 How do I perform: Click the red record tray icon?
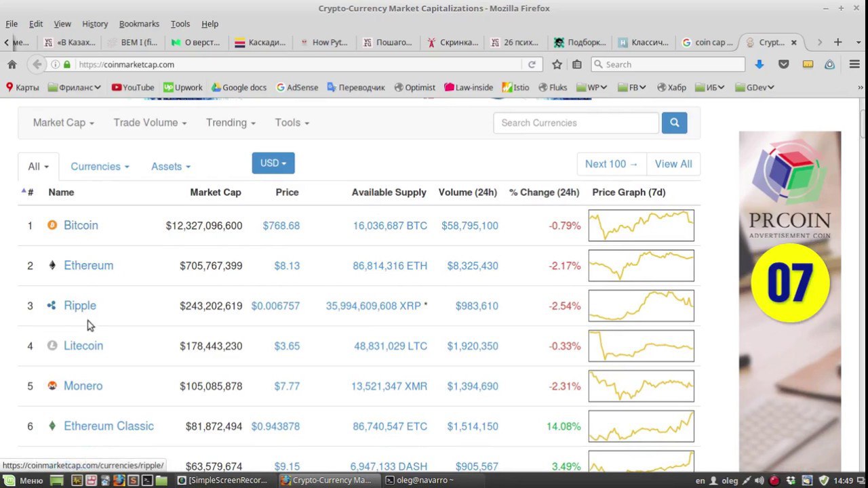[x=774, y=481]
